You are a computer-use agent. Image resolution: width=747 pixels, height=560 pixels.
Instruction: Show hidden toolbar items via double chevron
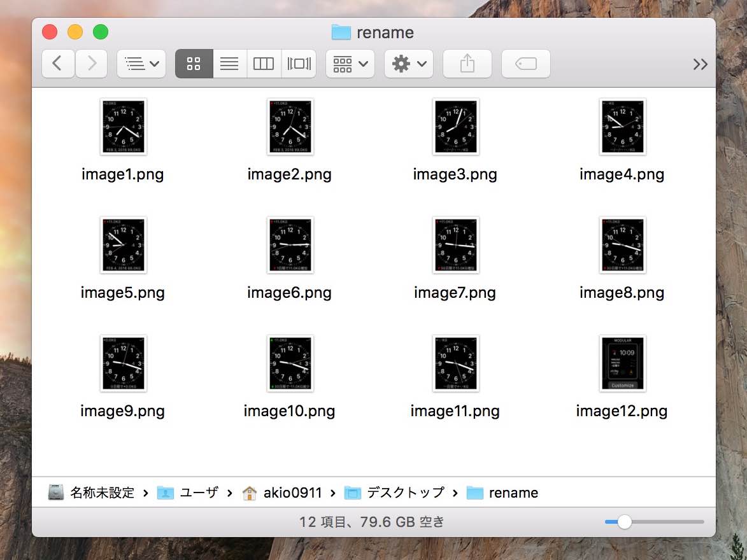point(701,64)
